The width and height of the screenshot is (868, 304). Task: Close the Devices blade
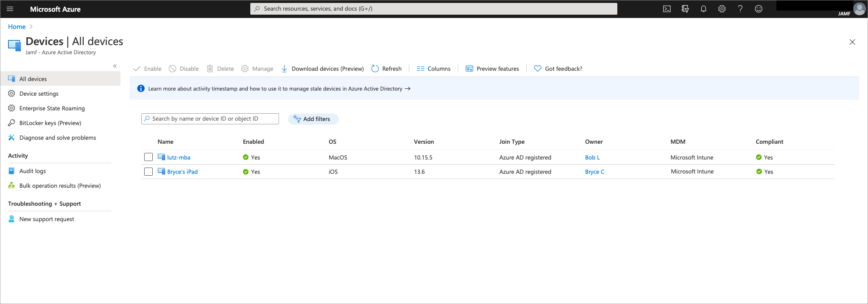[852, 42]
